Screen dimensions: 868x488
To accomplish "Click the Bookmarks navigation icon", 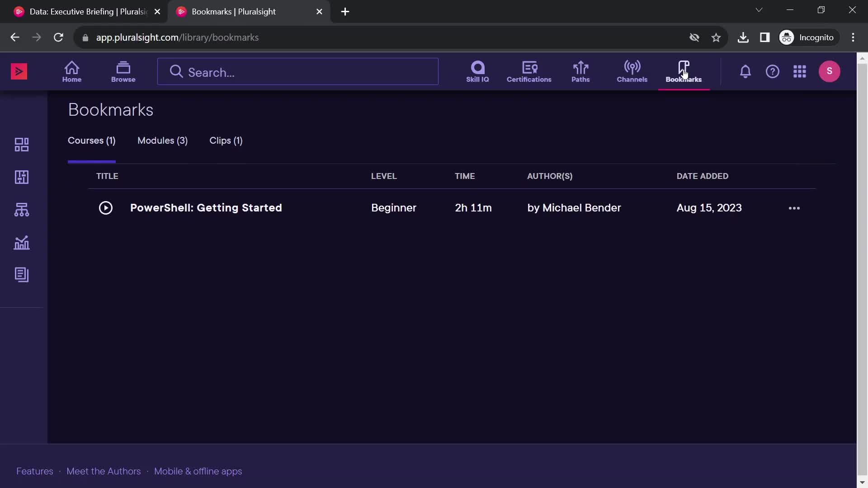I will pos(683,71).
